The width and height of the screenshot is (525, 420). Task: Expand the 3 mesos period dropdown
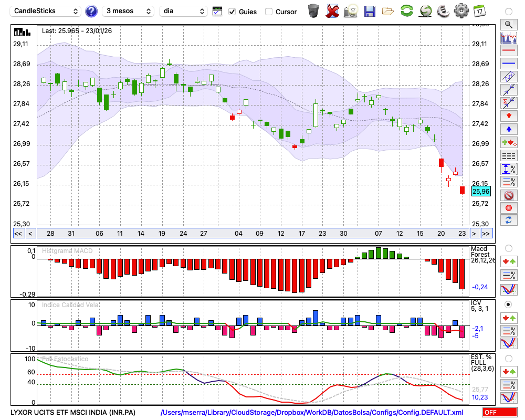(x=128, y=11)
